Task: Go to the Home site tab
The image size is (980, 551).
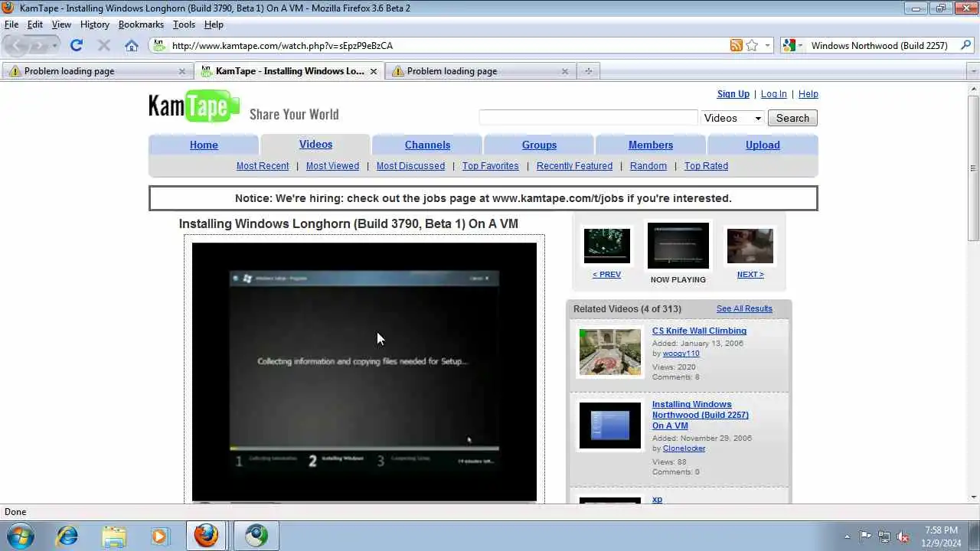Action: [x=204, y=145]
